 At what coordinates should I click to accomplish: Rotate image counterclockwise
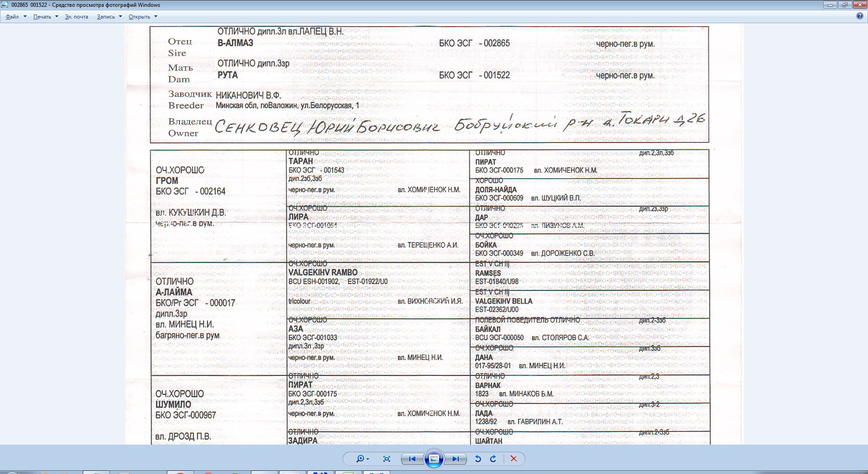pyautogui.click(x=478, y=459)
